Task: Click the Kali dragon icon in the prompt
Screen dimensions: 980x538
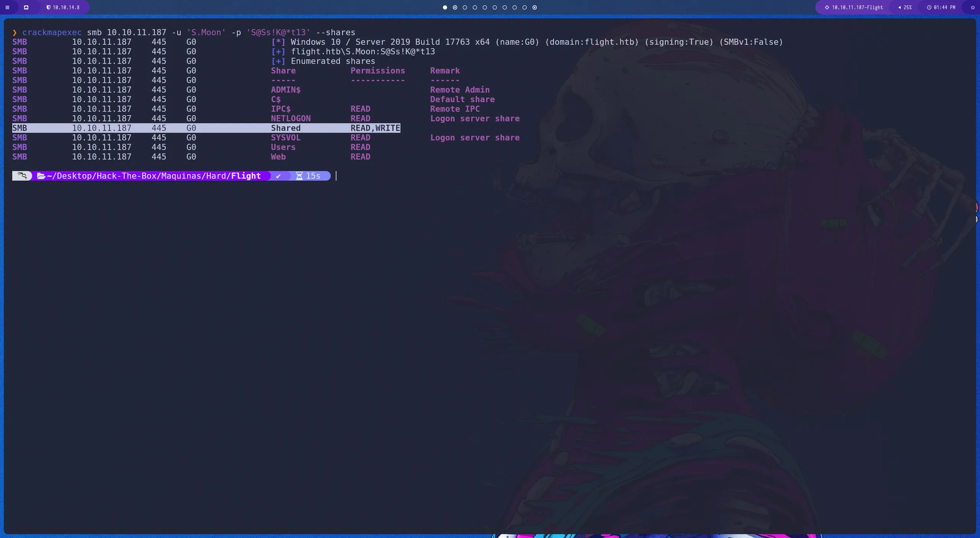Action: (22, 176)
